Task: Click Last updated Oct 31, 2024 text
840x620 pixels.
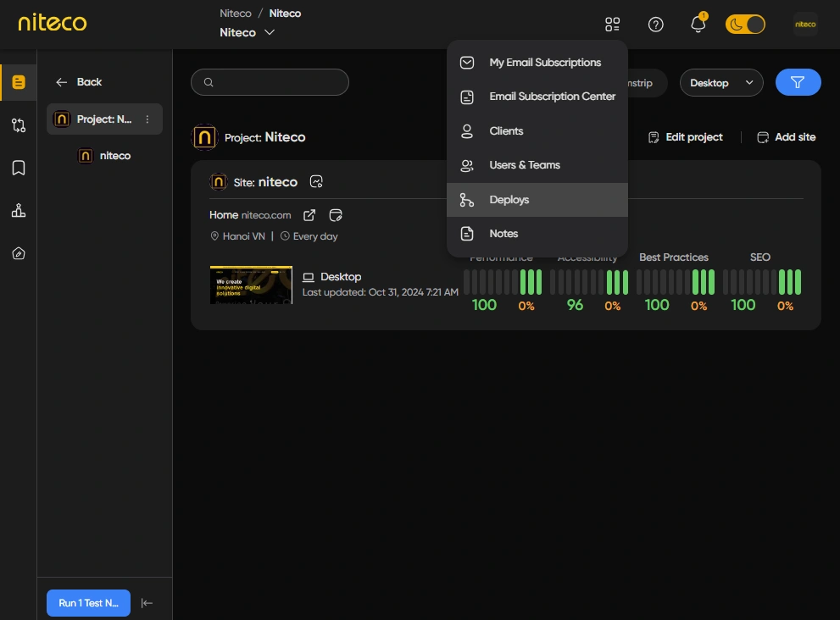Action: click(x=381, y=292)
